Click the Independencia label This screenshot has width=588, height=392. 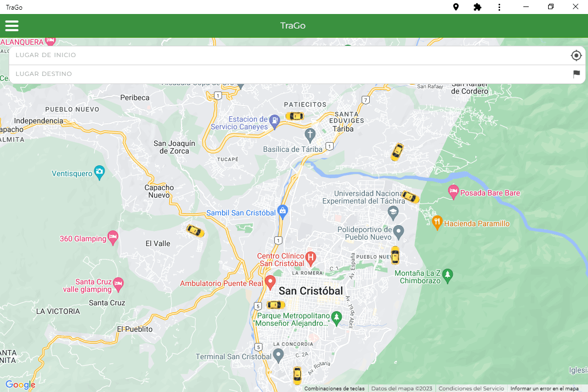coord(39,121)
